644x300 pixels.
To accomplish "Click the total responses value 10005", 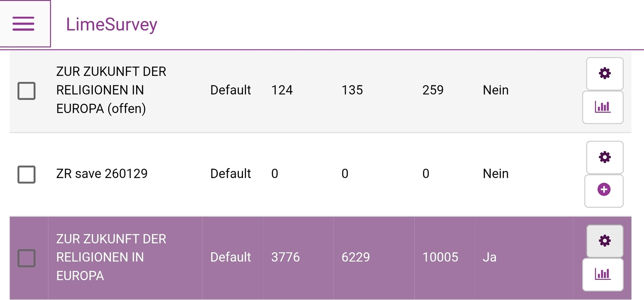I will point(440,257).
